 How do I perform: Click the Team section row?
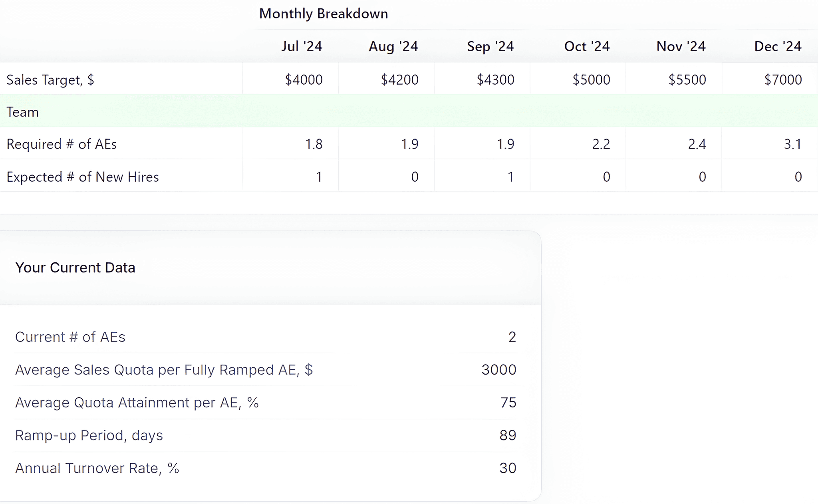click(x=22, y=112)
